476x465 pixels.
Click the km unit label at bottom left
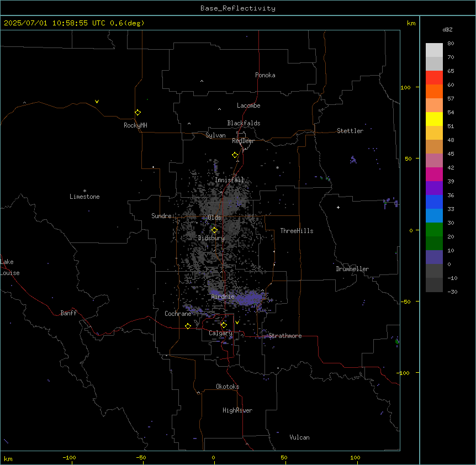(x=8, y=458)
